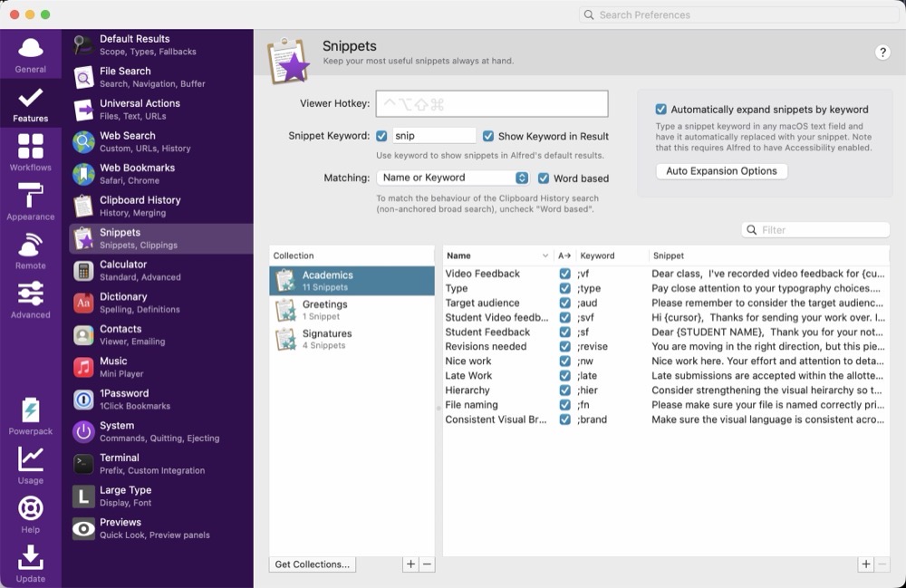Open Web Bookmarks feature
This screenshot has height=588, width=906.
[x=160, y=174]
